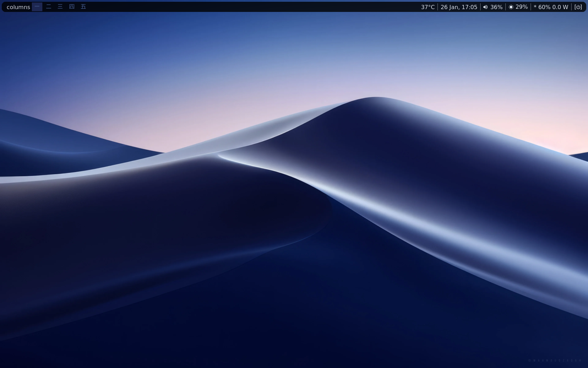Switch to workspace 三 (three)
Viewport: 588px width, 368px height.
(x=60, y=7)
